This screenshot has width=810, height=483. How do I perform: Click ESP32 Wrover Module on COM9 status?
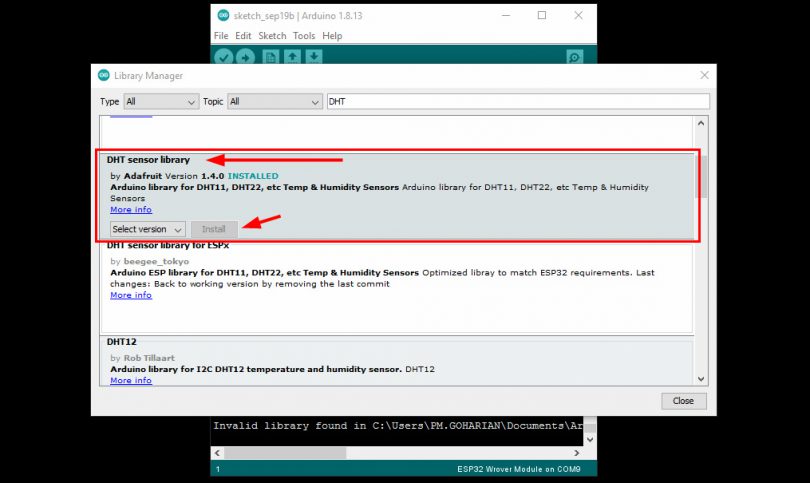coord(519,469)
